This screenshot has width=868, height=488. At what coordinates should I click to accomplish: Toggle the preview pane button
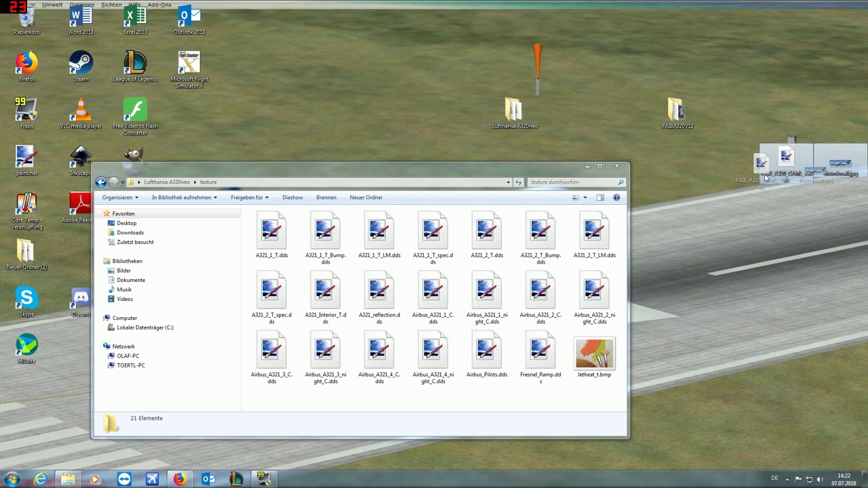600,197
